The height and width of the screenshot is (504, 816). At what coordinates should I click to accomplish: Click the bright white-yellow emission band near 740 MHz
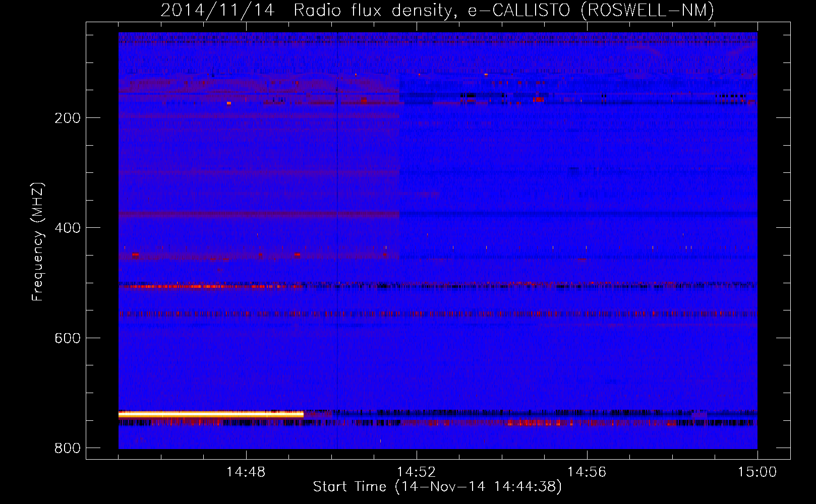coord(211,414)
